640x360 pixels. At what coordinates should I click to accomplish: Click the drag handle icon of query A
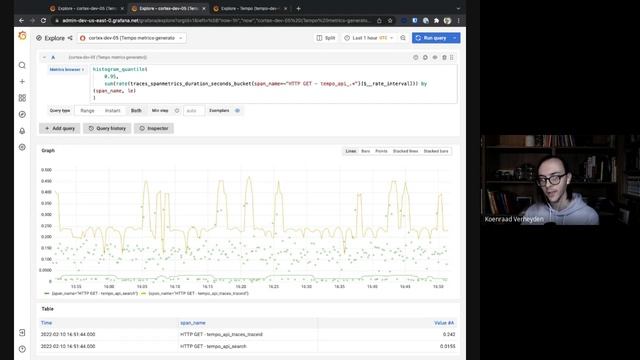[x=451, y=58]
